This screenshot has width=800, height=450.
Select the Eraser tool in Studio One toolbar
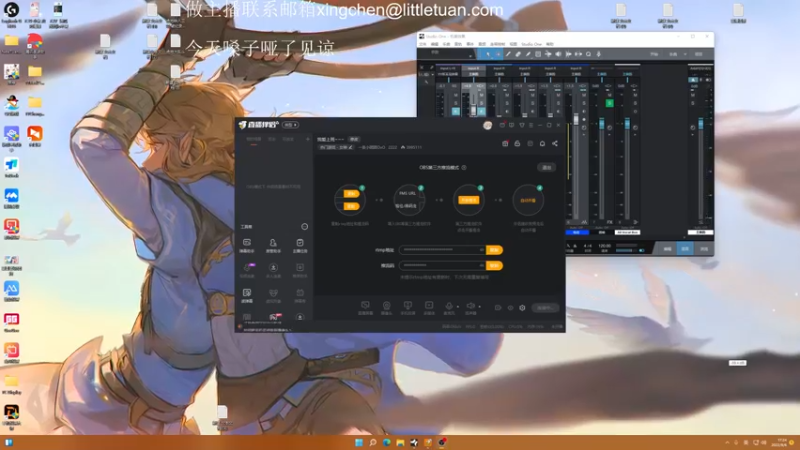click(518, 54)
